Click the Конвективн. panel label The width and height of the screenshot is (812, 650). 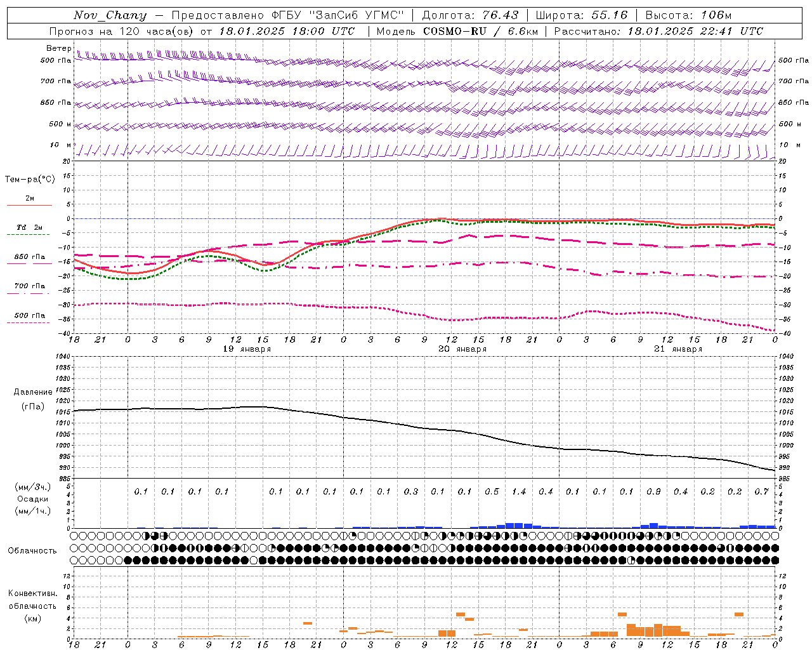(32, 594)
